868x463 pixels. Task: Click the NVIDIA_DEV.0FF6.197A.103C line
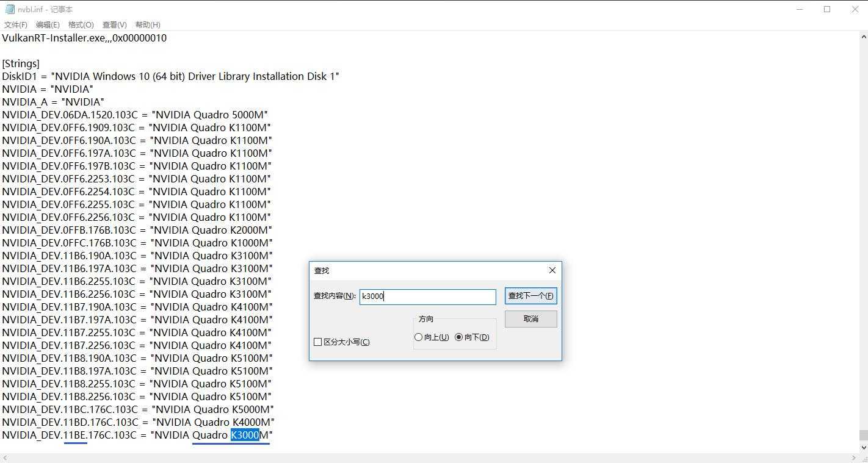[x=137, y=153]
